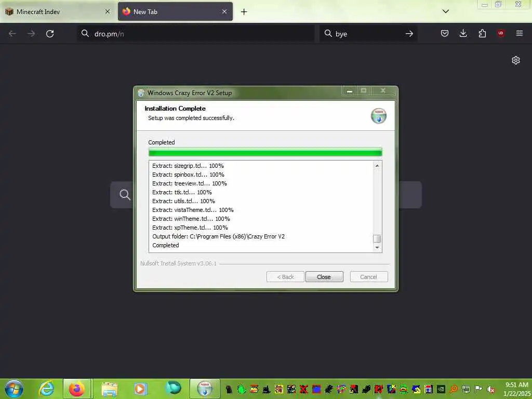This screenshot has height=399, width=532.
Task: Focus the address bar showing dro.pm/n
Action: pyautogui.click(x=196, y=34)
